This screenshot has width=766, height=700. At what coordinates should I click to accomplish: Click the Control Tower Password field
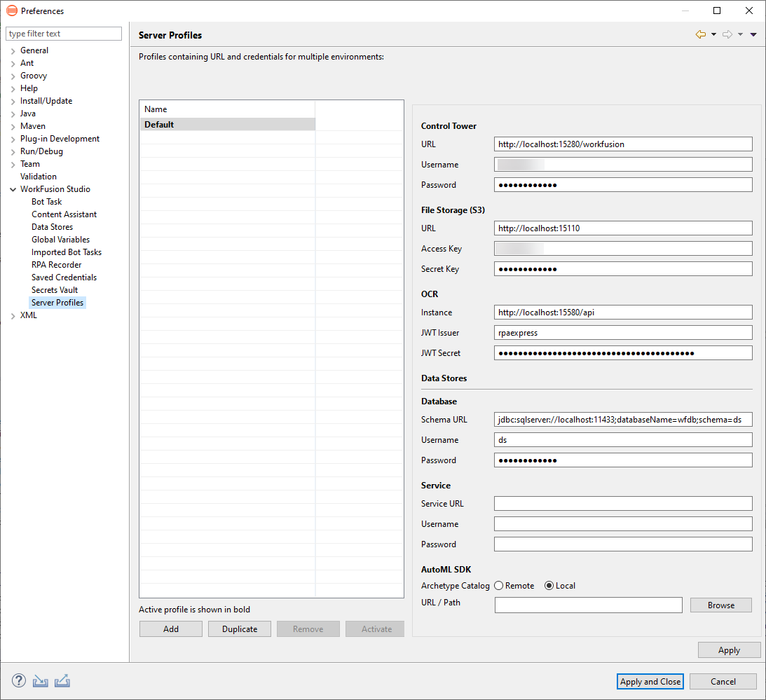[623, 185]
